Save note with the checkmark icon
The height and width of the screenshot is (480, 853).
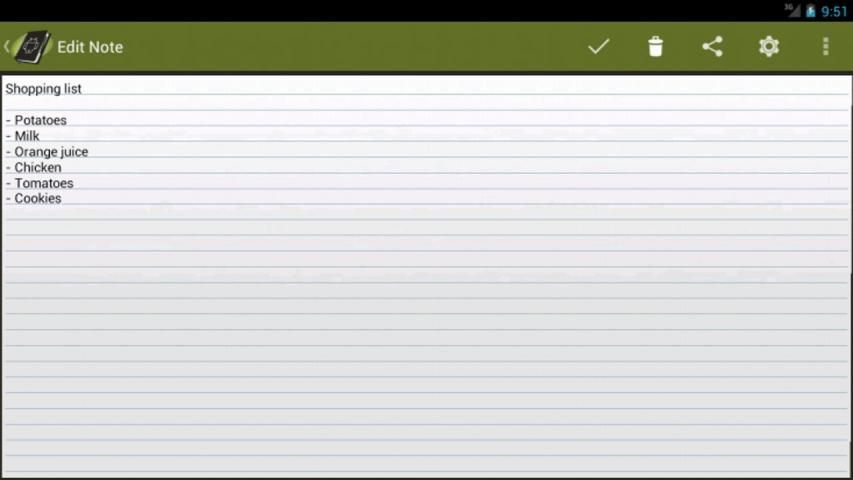coord(598,47)
